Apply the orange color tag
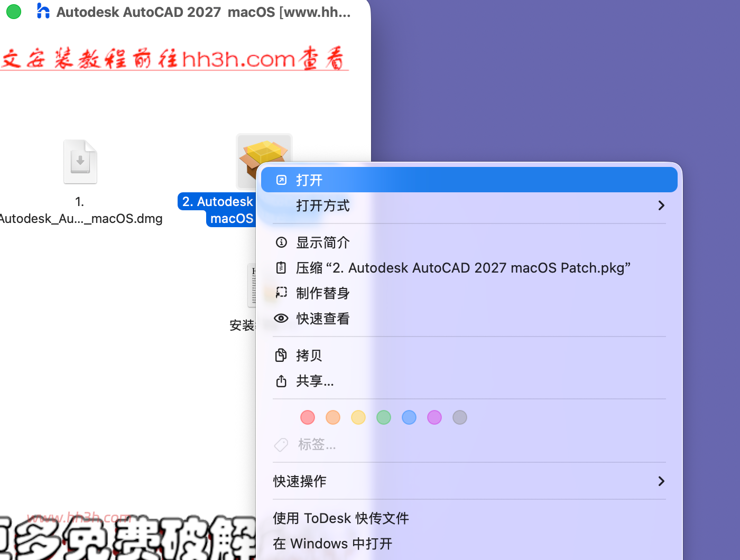 [x=333, y=417]
